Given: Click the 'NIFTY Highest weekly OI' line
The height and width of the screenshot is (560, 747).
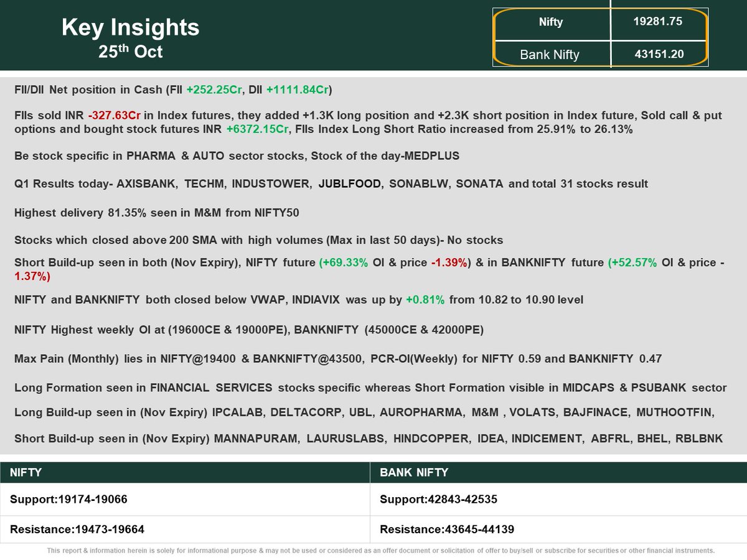Looking at the screenshot, I should [249, 329].
